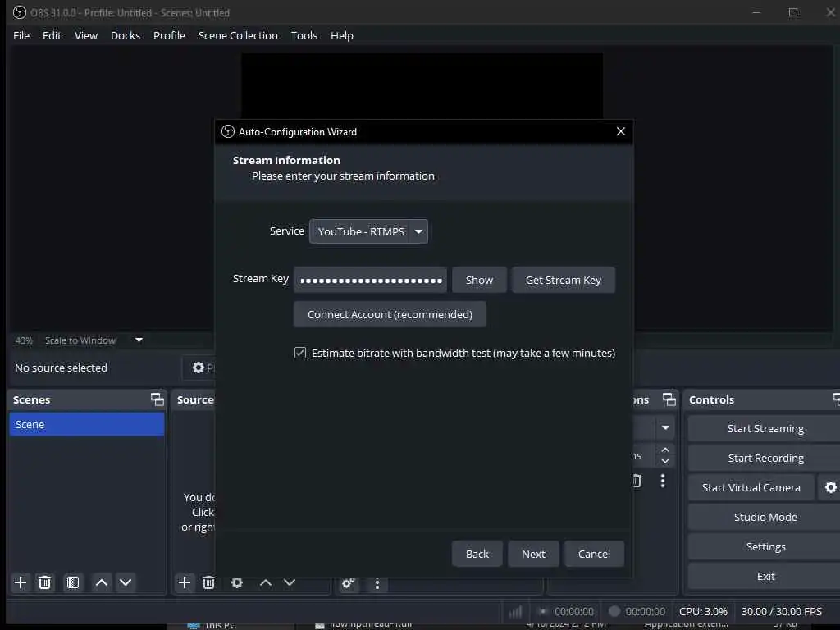Click Exit in Controls panel
Image resolution: width=840 pixels, height=630 pixels.
(x=765, y=576)
